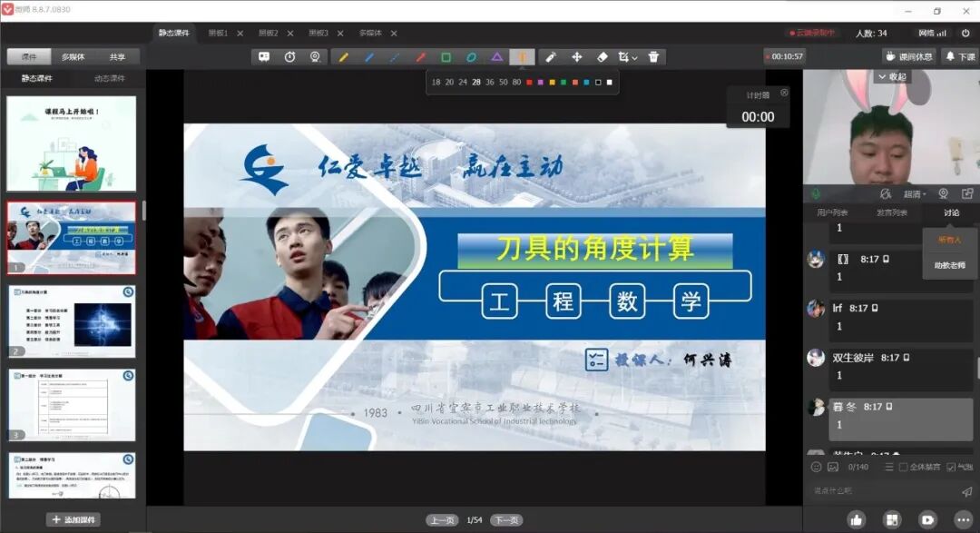Pick the white color swatch
The height and width of the screenshot is (533, 980).
pos(610,82)
